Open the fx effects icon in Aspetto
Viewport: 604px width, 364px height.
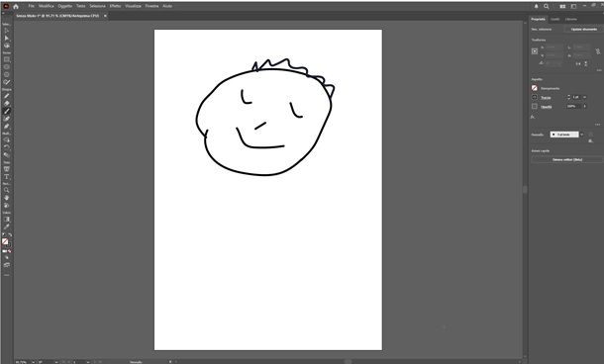pos(533,117)
